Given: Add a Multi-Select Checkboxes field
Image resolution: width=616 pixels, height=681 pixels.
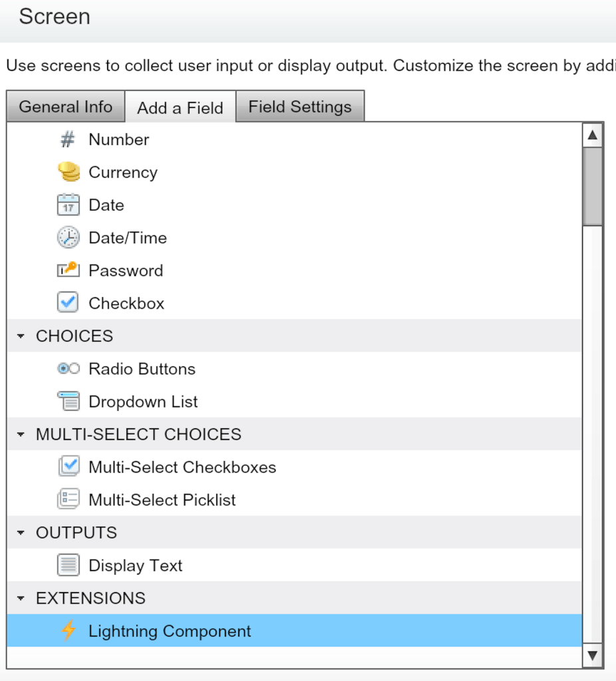Looking at the screenshot, I should (182, 467).
